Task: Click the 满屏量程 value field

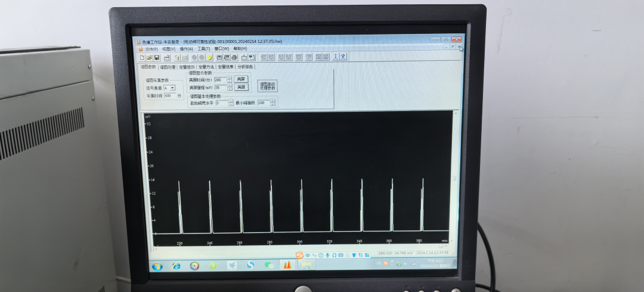Action: (x=221, y=88)
